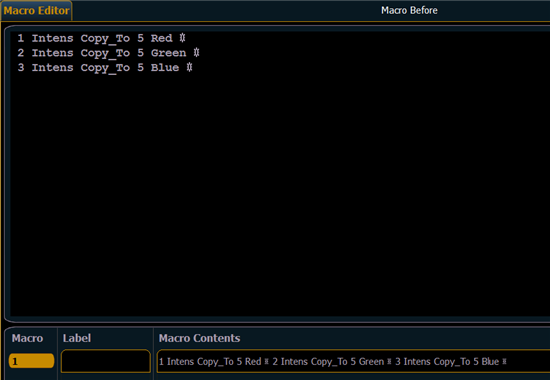Click the Macro Contents column header
The width and height of the screenshot is (550, 380).
(199, 338)
